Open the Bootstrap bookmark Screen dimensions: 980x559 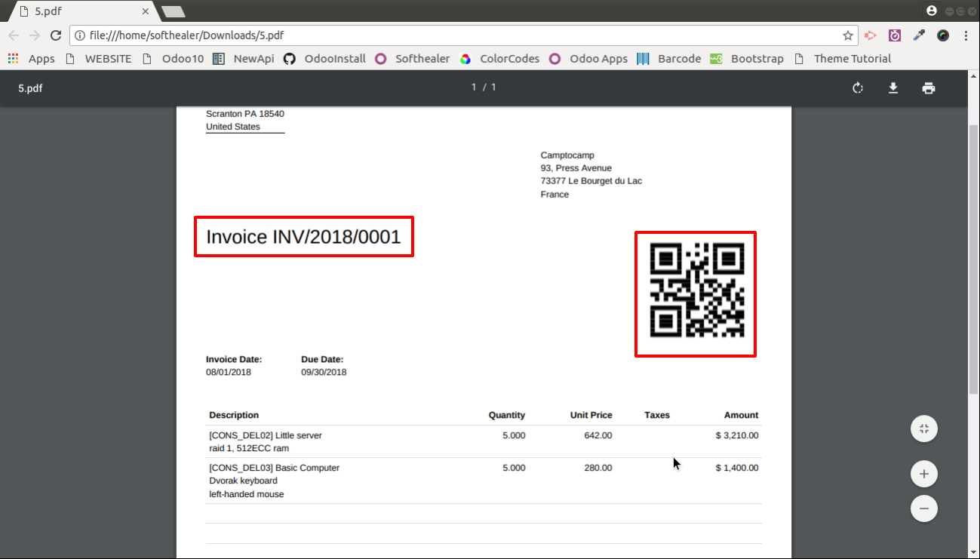pos(748,59)
